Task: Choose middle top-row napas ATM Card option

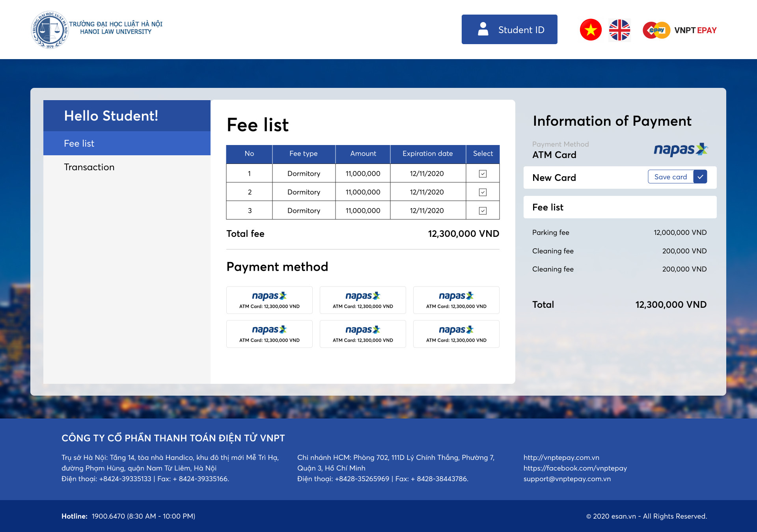Action: (x=363, y=300)
